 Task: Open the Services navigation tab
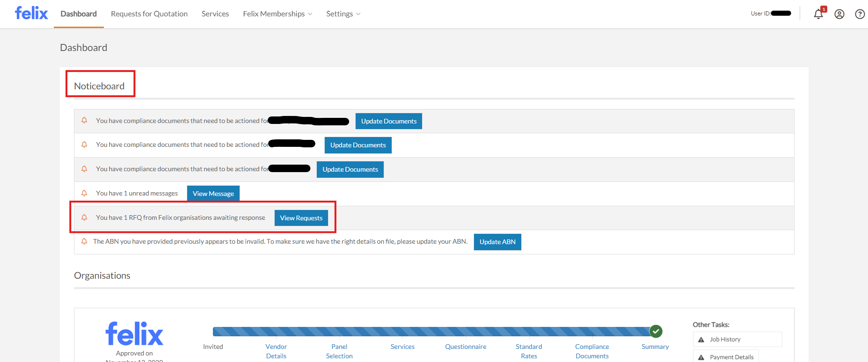[215, 14]
